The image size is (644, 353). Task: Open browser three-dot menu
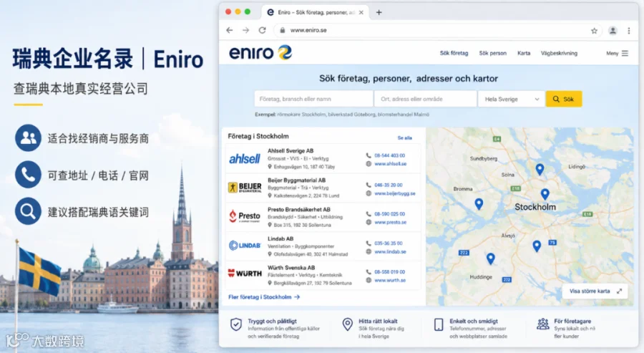click(x=629, y=30)
